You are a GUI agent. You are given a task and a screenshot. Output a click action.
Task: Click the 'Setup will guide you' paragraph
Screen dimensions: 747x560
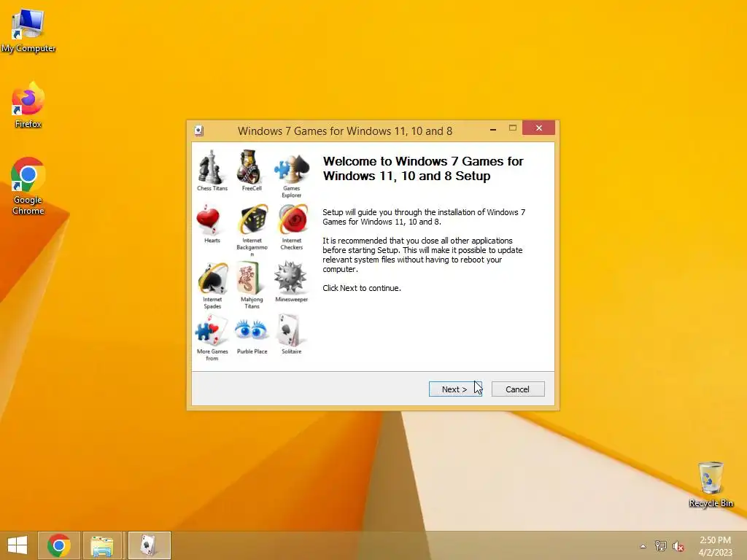tap(424, 217)
